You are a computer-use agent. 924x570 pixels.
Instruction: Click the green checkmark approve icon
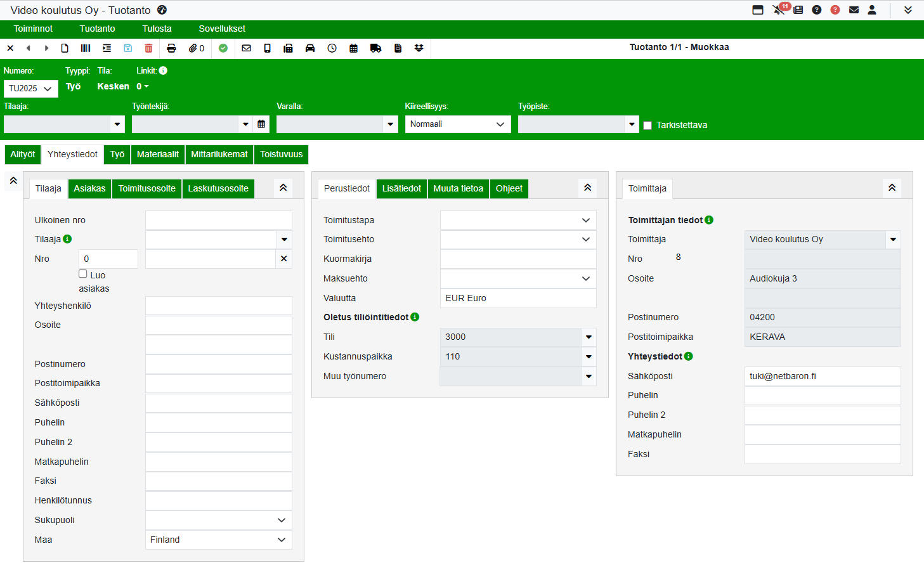click(x=223, y=48)
